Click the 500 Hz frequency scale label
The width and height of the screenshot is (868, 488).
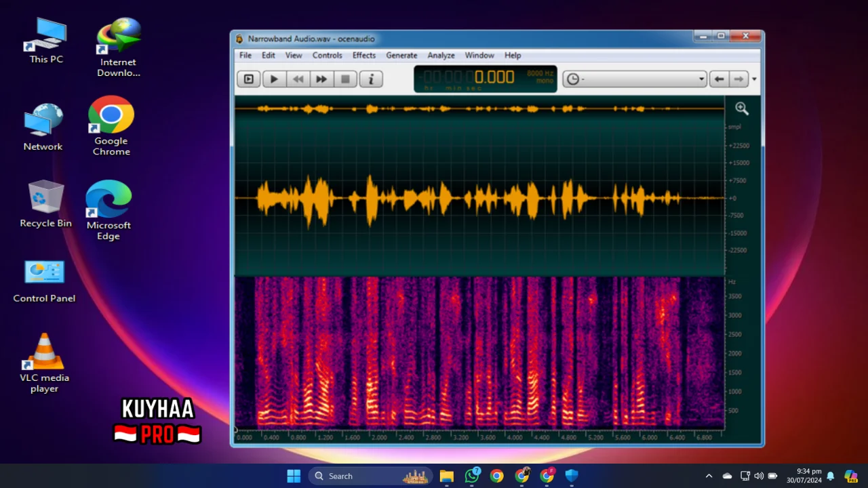(733, 410)
